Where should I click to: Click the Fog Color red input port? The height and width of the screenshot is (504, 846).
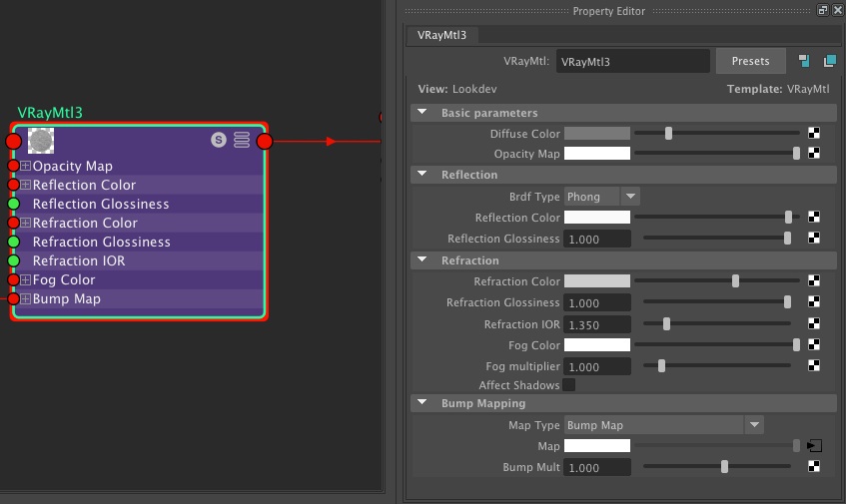[14, 279]
